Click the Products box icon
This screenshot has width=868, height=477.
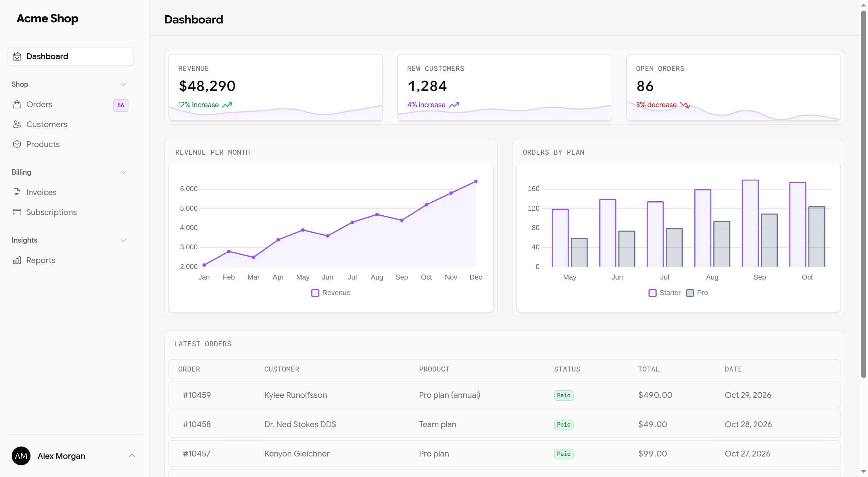[17, 144]
